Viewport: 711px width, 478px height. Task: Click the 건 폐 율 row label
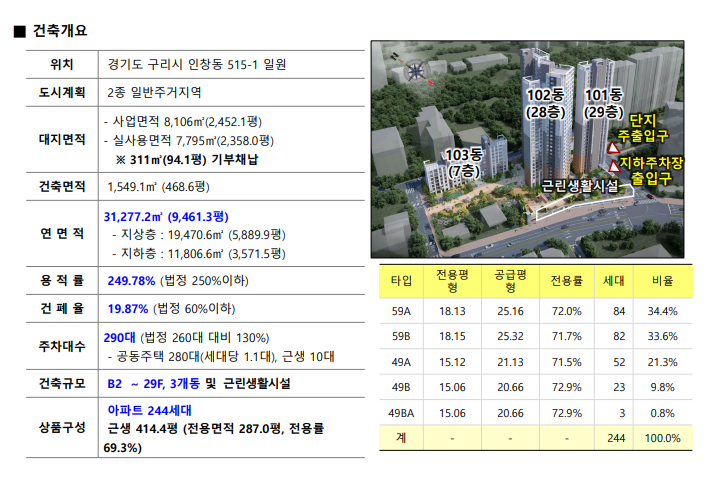[x=62, y=309]
